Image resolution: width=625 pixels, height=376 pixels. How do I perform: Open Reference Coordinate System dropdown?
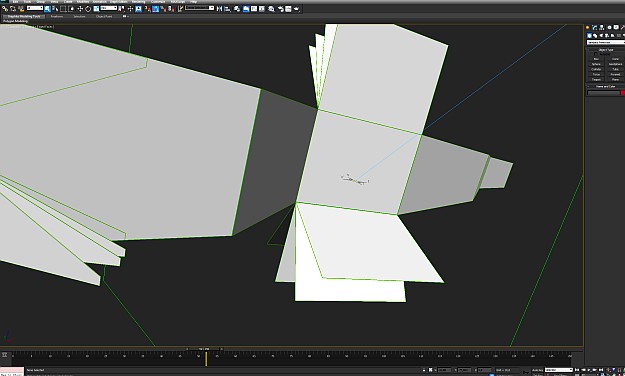[x=109, y=8]
